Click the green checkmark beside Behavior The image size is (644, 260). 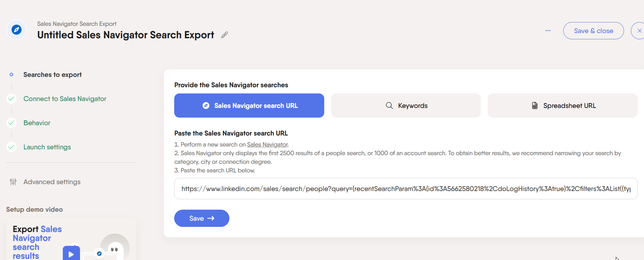click(x=11, y=123)
